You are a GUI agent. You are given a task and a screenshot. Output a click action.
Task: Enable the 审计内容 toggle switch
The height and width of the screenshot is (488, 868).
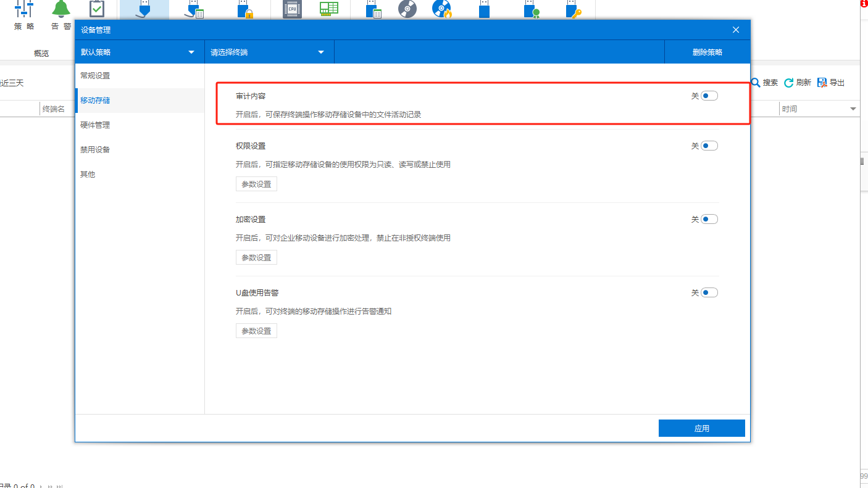coord(709,96)
